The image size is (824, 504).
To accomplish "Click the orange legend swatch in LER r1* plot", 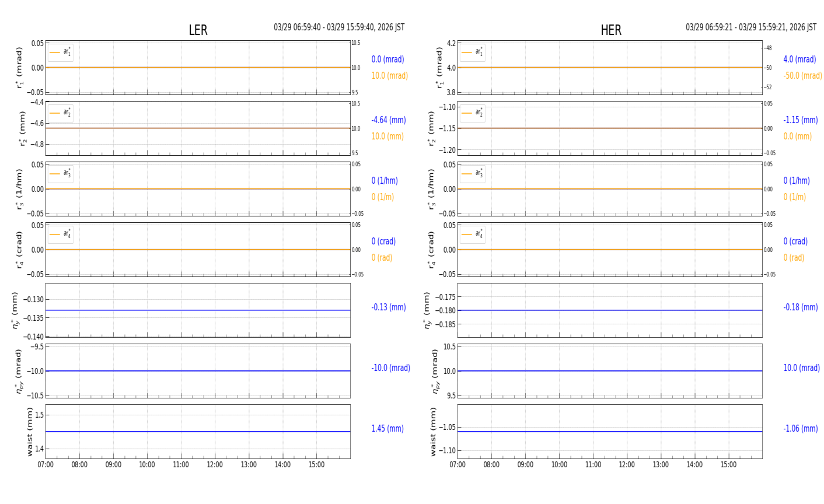I will click(55, 52).
